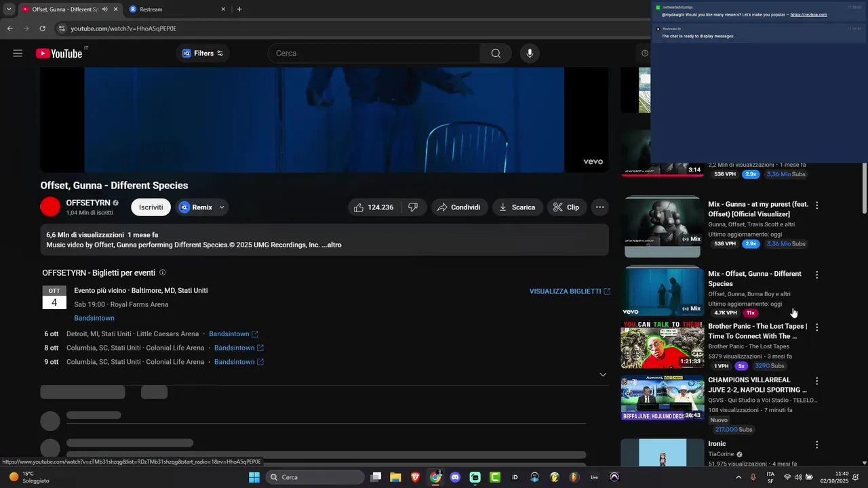Go back with the browser back arrow
Image resolution: width=868 pixels, height=488 pixels.
point(9,28)
